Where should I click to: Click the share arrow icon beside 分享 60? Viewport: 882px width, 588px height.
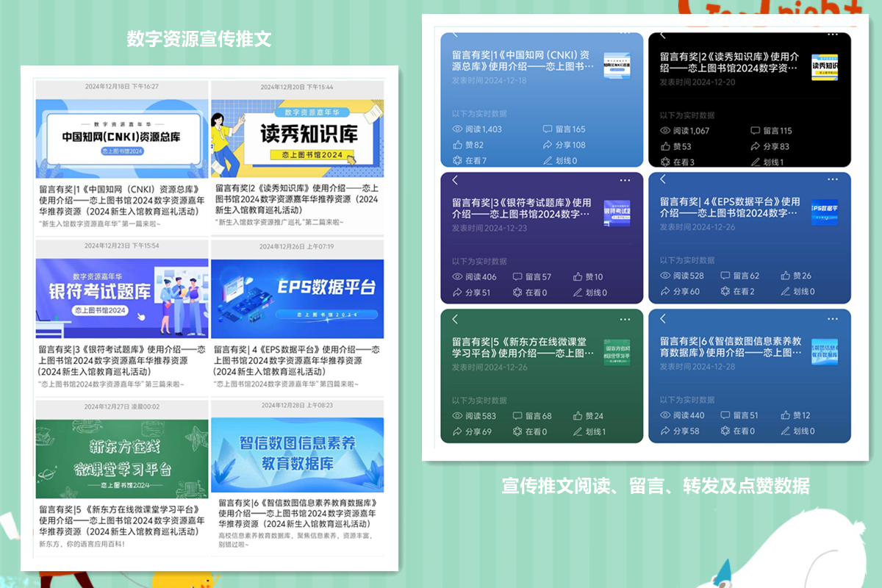click(665, 292)
